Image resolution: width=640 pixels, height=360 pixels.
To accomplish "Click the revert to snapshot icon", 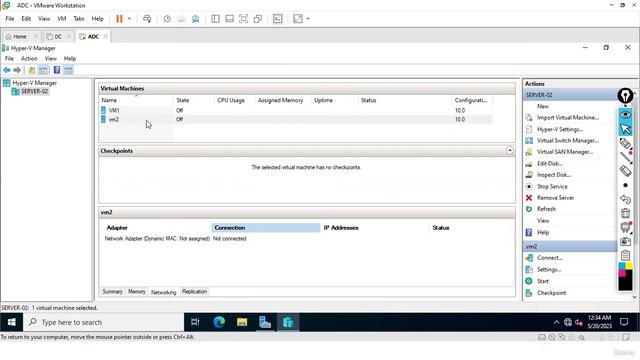I will [181, 19].
